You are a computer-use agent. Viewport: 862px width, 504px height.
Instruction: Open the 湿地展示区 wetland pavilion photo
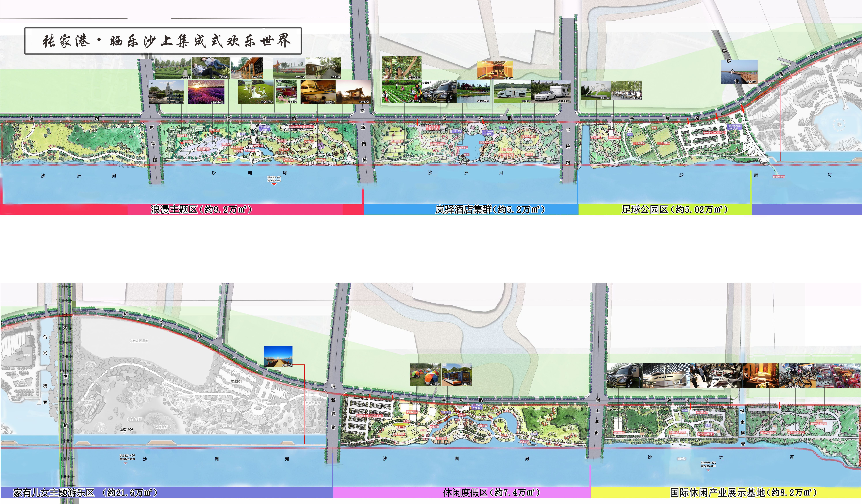click(473, 92)
